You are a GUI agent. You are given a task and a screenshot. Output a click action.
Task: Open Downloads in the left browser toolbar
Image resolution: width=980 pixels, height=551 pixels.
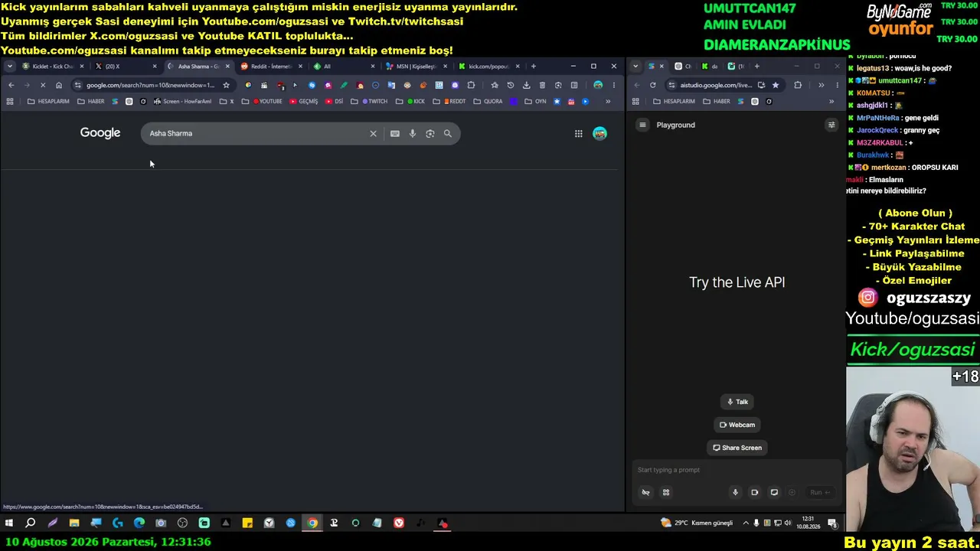pos(526,85)
